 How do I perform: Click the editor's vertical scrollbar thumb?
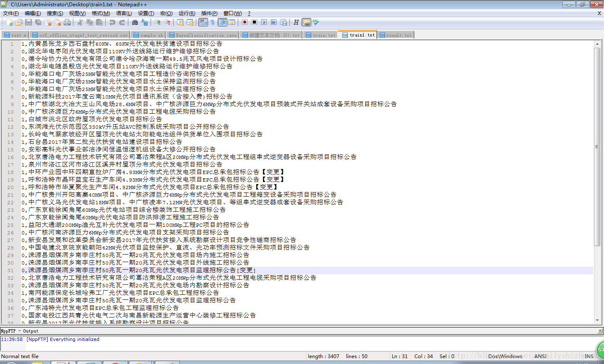(597, 147)
